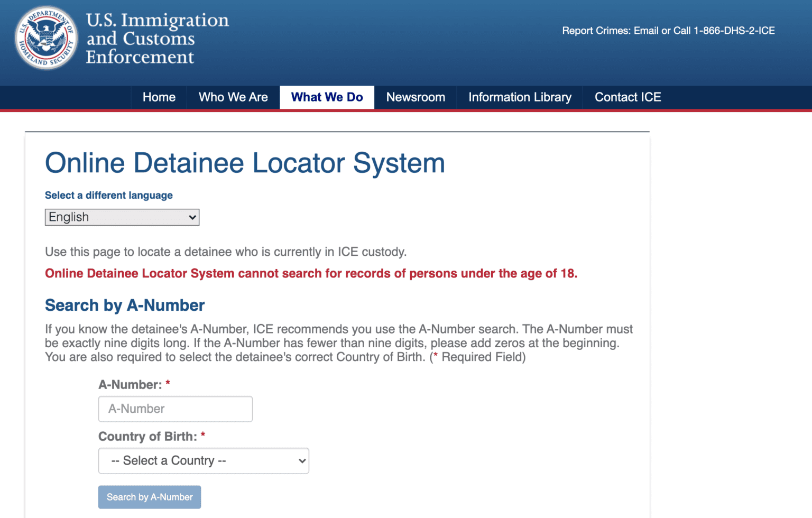Viewport: 812px width, 518px height.
Task: Go to Contact ICE
Action: click(628, 97)
